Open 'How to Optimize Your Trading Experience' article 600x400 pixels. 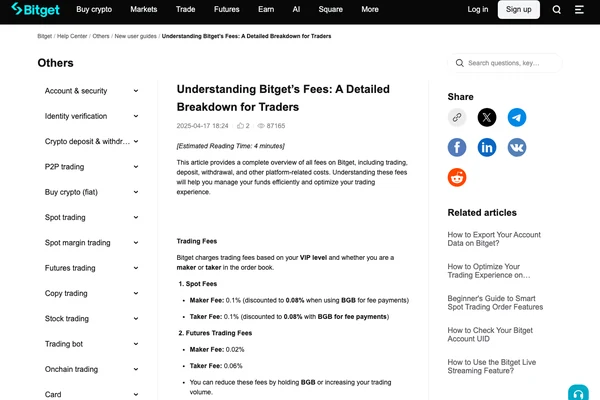[489, 271]
